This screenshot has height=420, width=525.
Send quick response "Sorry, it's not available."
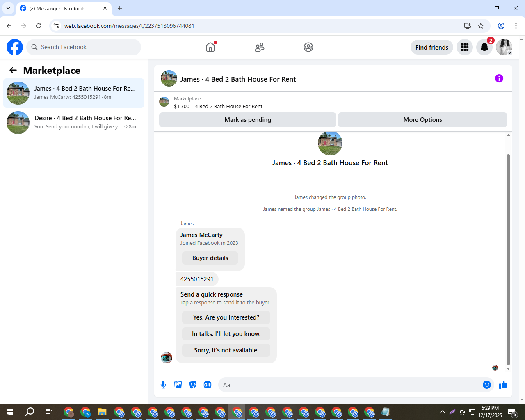click(226, 350)
